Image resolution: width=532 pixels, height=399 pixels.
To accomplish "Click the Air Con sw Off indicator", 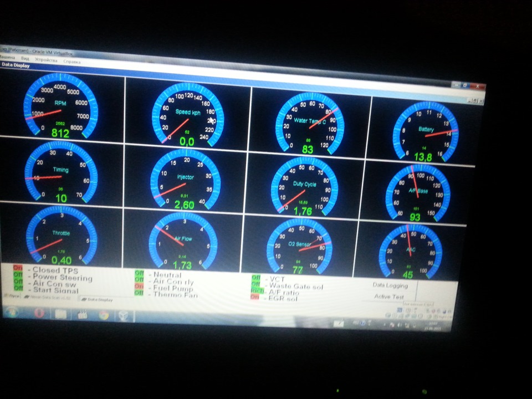I will (18, 281).
